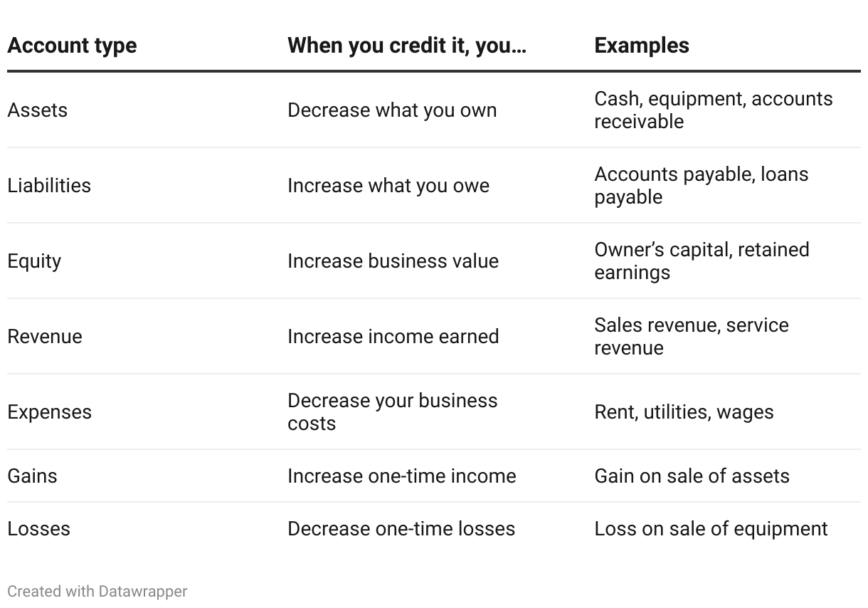Select the Equity row label
Viewport: 868px width, 608px height.
pos(34,261)
